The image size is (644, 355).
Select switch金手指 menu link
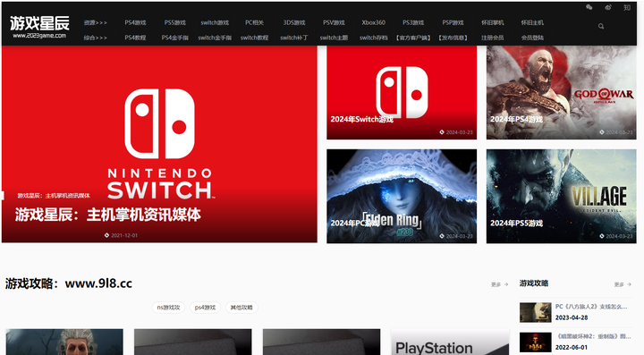coord(215,38)
